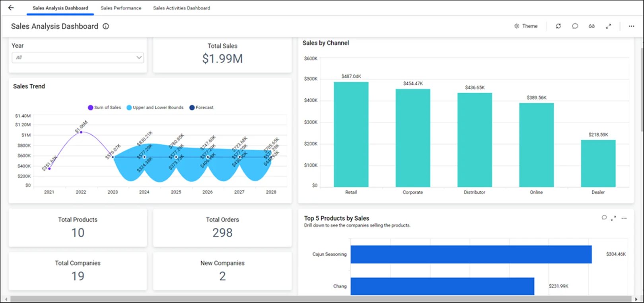Screen dimensions: 644x303
Task: Toggle Forecast legend item
Action: (201, 107)
